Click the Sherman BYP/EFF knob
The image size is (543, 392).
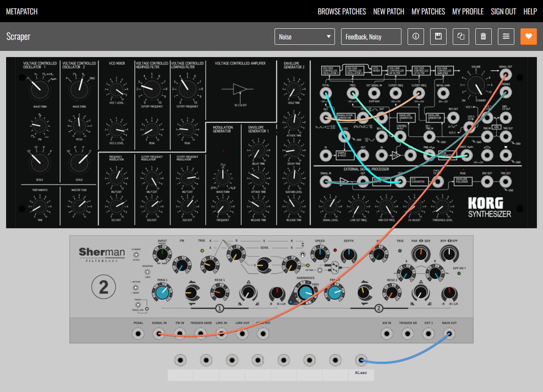click(449, 253)
